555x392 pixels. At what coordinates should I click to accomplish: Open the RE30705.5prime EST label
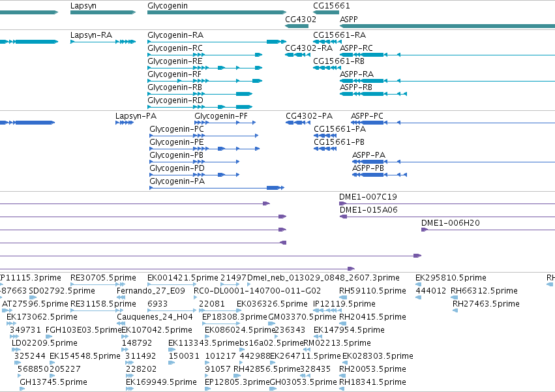(103, 278)
